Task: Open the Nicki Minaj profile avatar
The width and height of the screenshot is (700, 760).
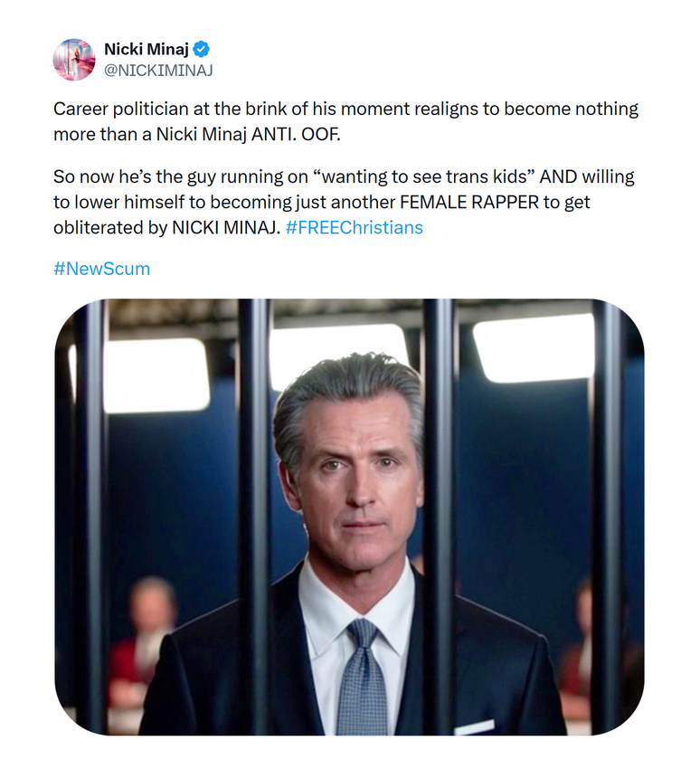Action: pyautogui.click(x=74, y=60)
